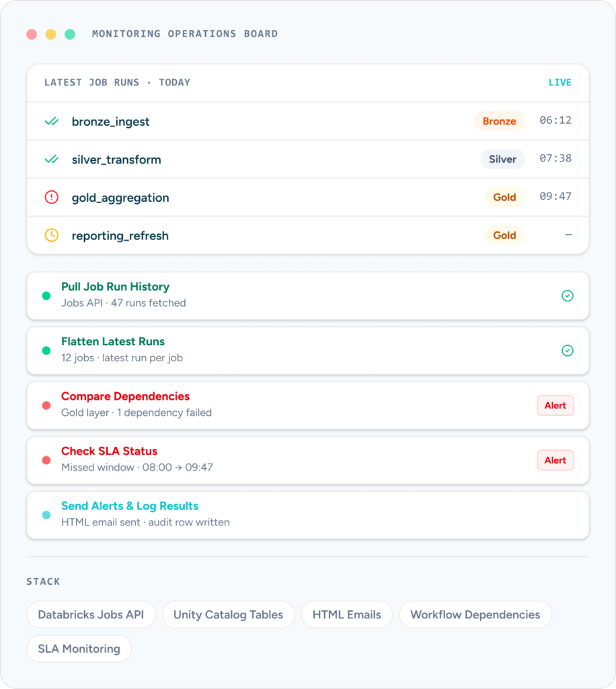Image resolution: width=616 pixels, height=689 pixels.
Task: Select the Workflow Dependencies chip
Action: pyautogui.click(x=475, y=615)
